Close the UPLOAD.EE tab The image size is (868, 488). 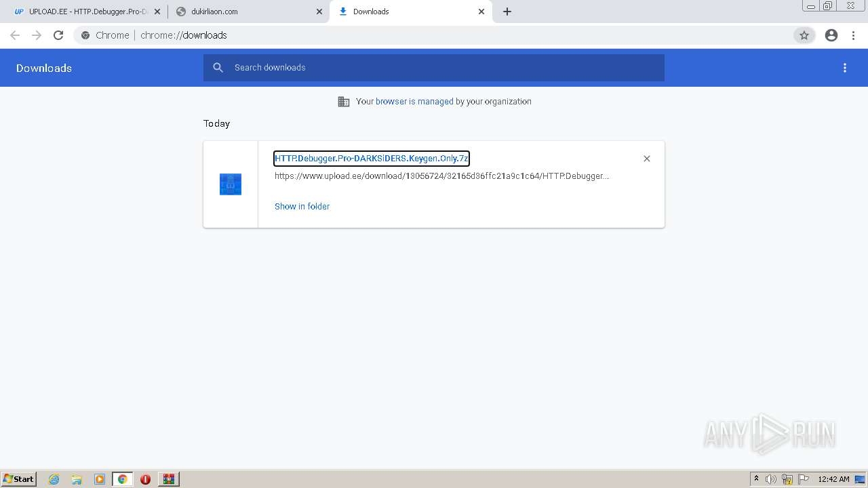coord(157,12)
